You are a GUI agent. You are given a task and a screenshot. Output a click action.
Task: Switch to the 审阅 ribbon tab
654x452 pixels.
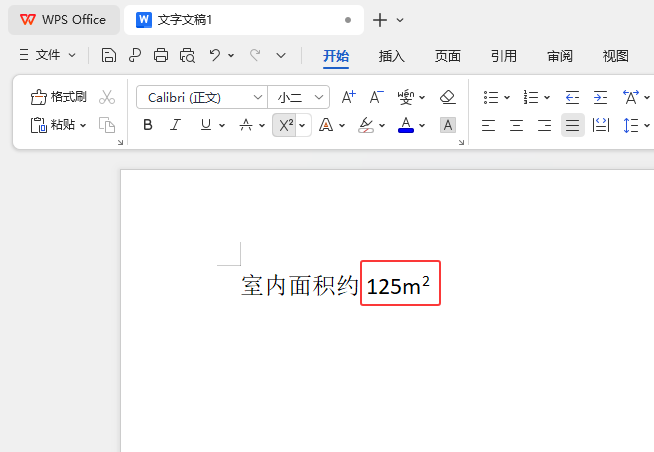[x=560, y=55]
